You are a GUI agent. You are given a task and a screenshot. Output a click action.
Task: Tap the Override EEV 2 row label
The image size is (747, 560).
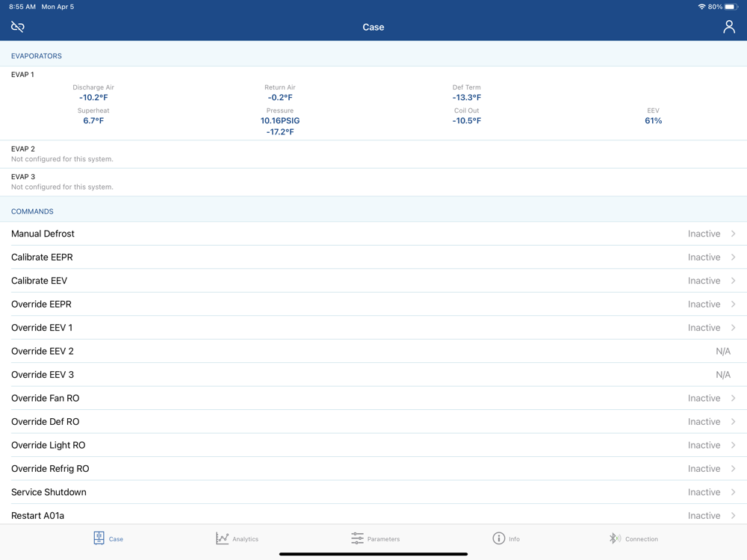click(x=43, y=352)
